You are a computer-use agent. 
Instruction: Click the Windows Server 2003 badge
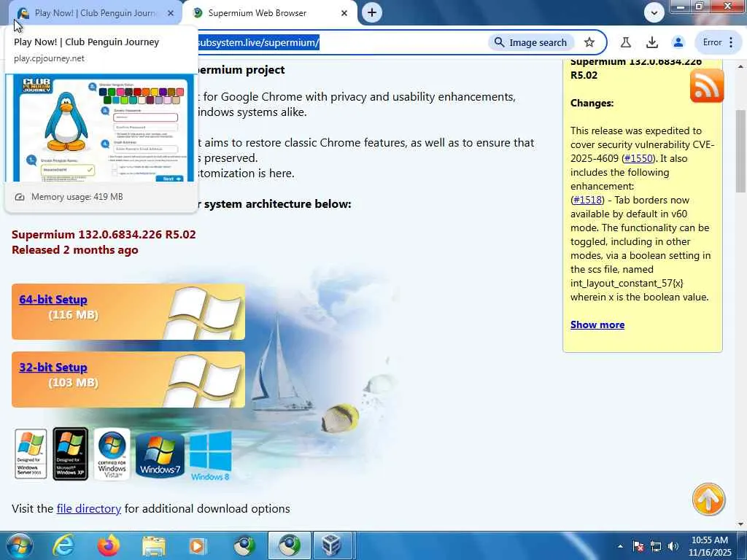coord(31,454)
